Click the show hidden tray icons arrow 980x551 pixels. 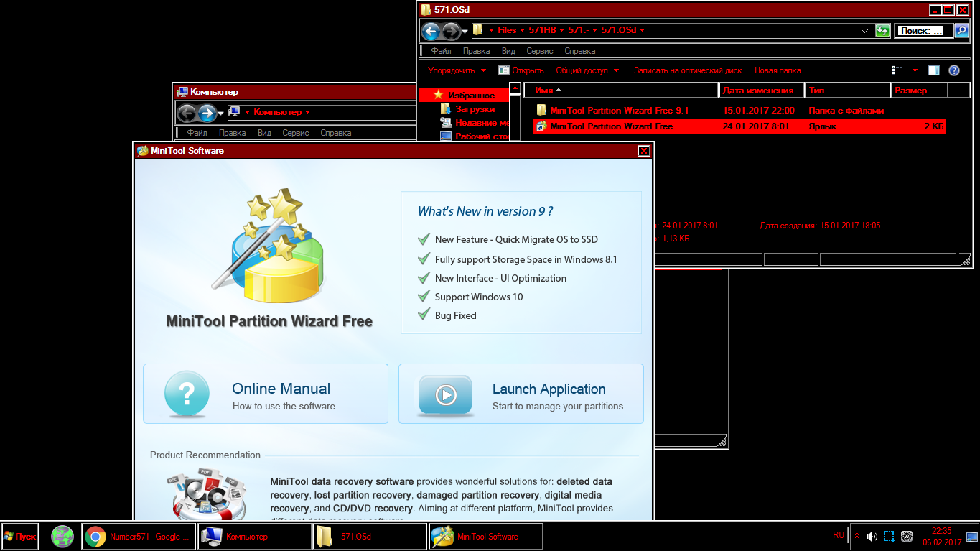tap(857, 536)
